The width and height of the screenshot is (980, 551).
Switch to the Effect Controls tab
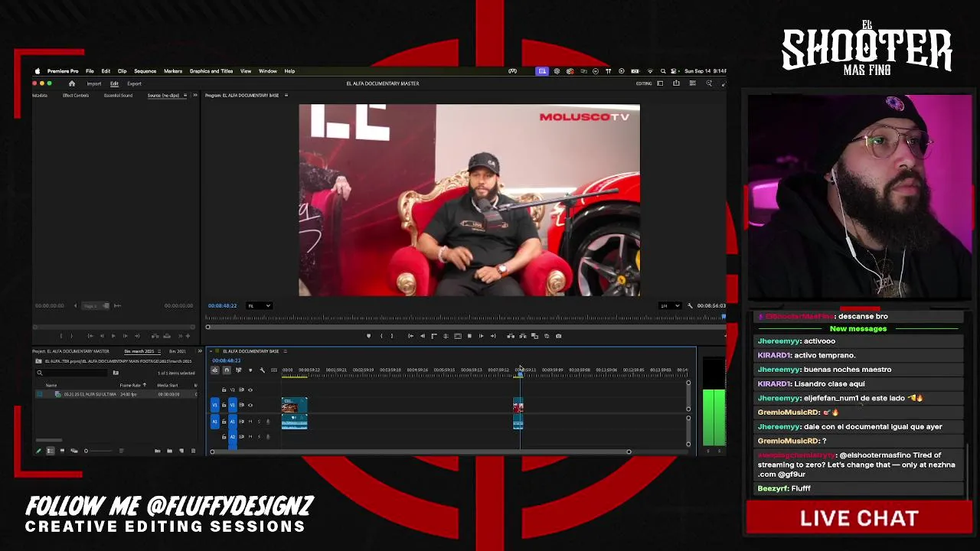[x=76, y=96]
